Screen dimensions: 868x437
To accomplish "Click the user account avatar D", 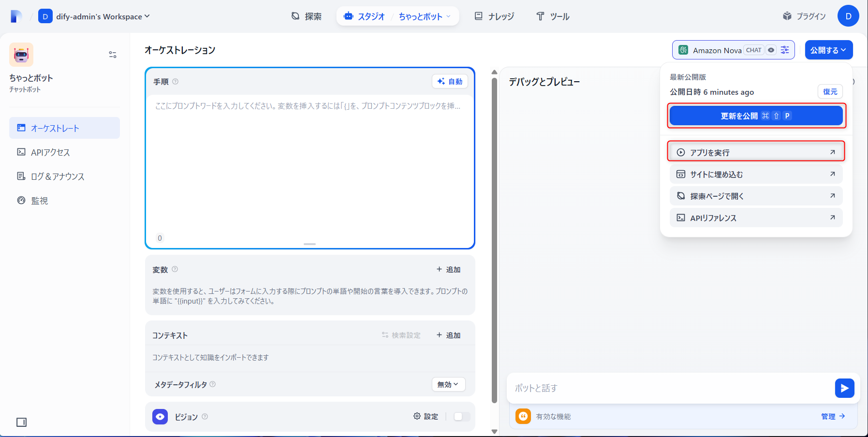I will [x=848, y=16].
